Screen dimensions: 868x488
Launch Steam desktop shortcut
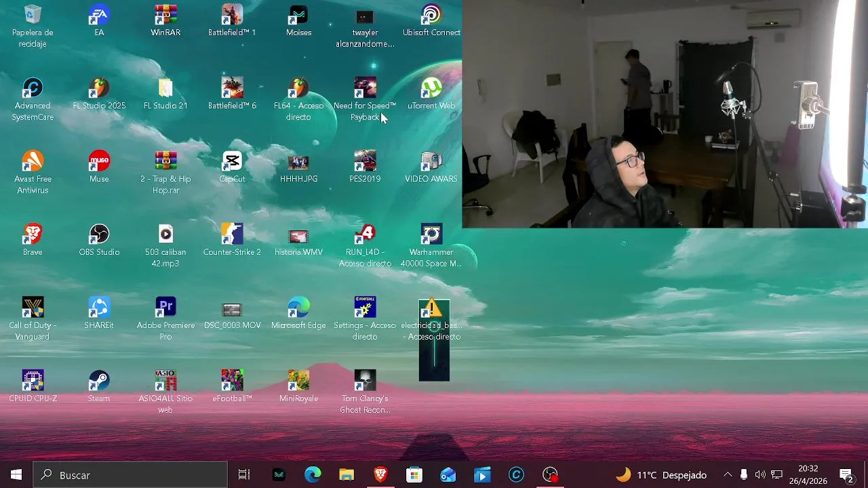(x=99, y=386)
